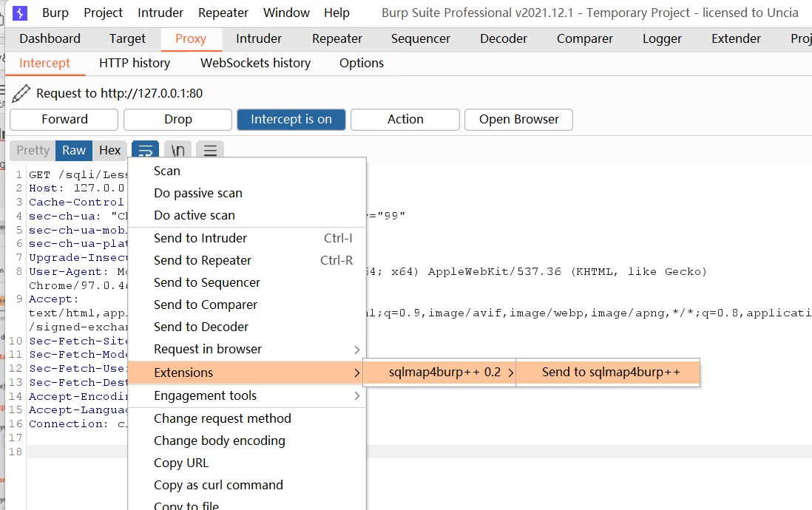Select Send to Sequencer
812x510 pixels.
[x=247, y=283]
